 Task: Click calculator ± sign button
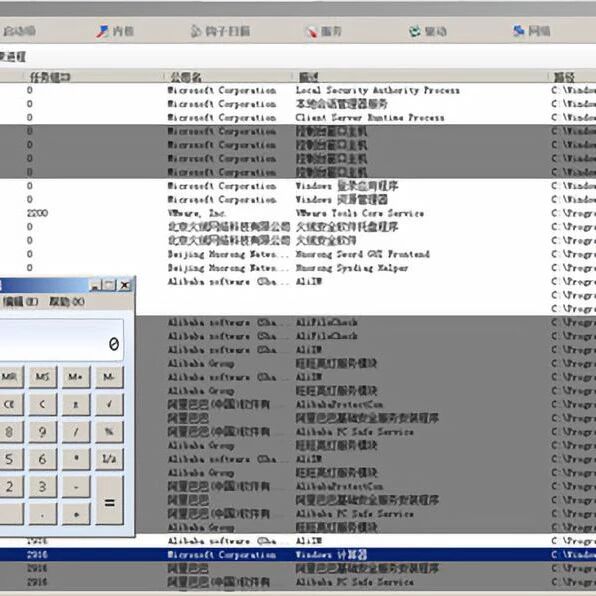point(76,404)
